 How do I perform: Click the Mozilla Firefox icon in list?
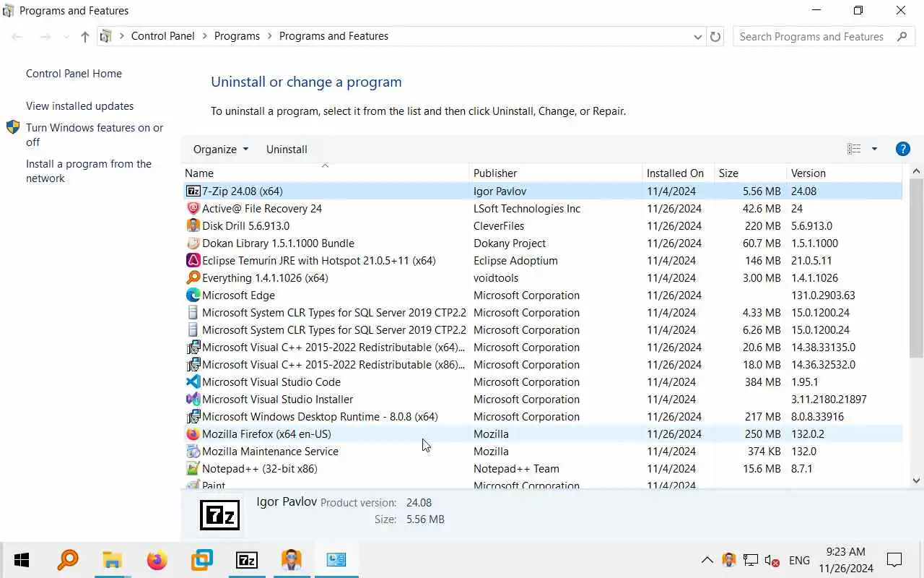click(x=193, y=434)
